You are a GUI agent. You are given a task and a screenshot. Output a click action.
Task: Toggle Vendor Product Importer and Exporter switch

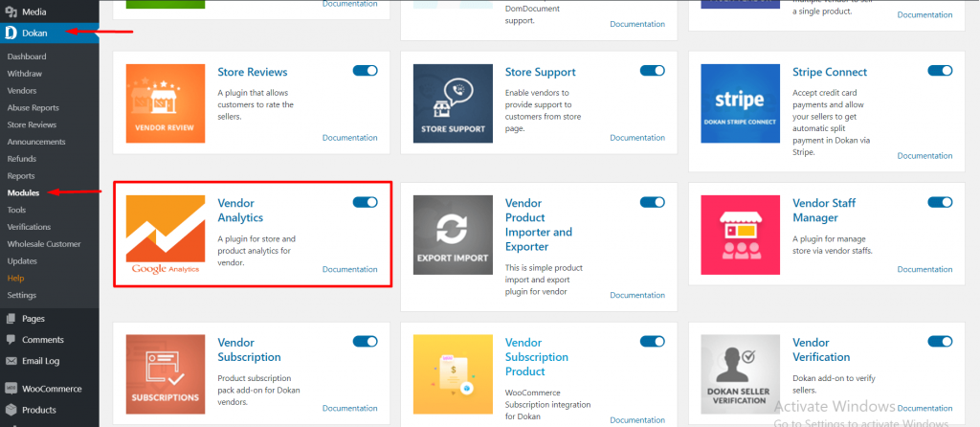click(x=653, y=202)
